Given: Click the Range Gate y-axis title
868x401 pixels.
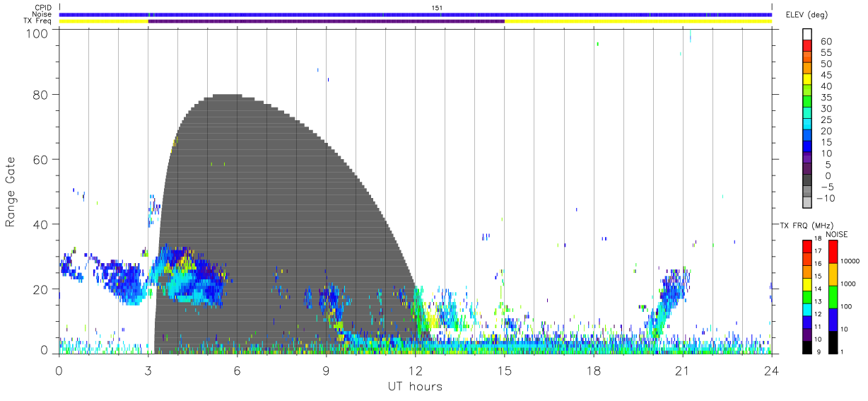Looking at the screenshot, I should [x=11, y=192].
